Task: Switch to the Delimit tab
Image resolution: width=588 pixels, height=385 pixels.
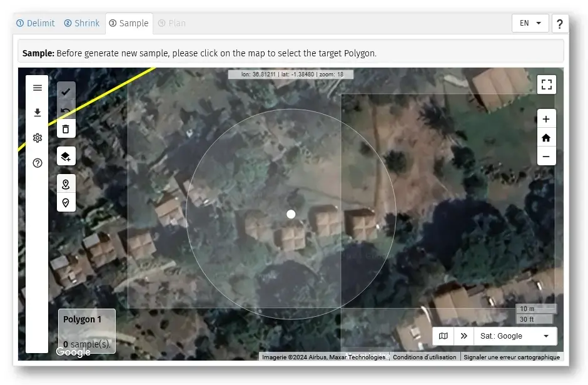Action: [x=36, y=23]
